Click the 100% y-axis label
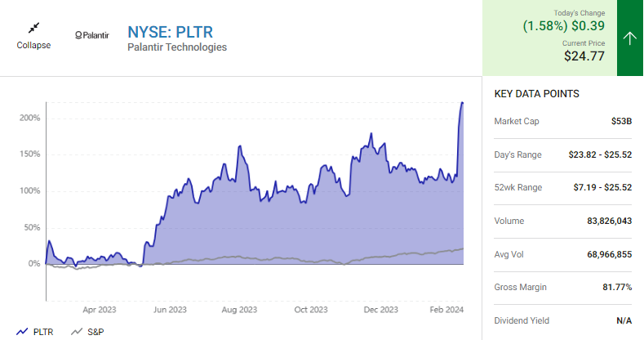Viewport: 644px width, 340px height. 29,190
